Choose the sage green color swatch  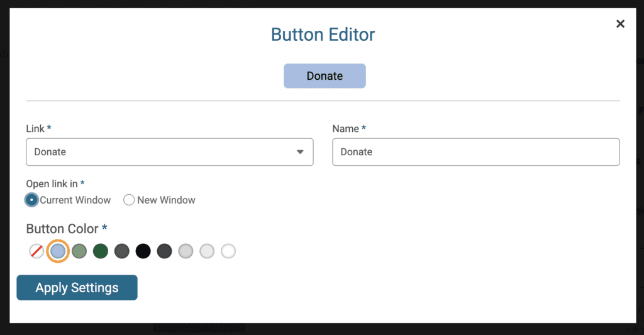pyautogui.click(x=79, y=251)
